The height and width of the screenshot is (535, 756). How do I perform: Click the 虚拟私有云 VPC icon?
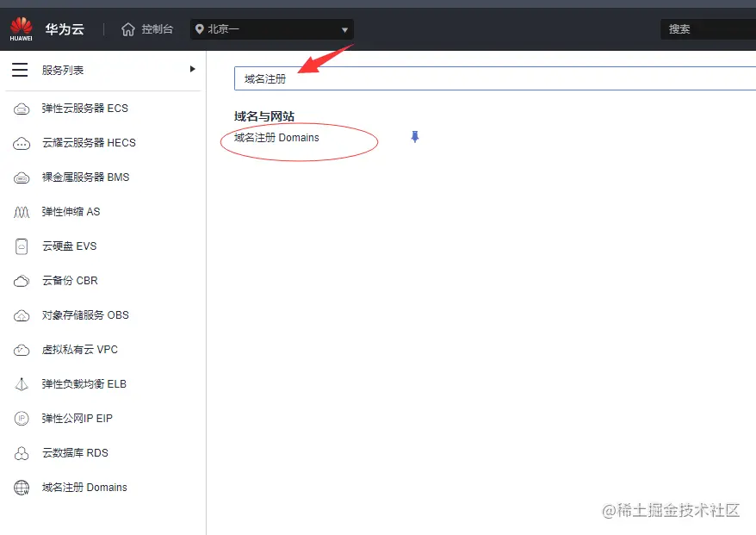coord(22,351)
